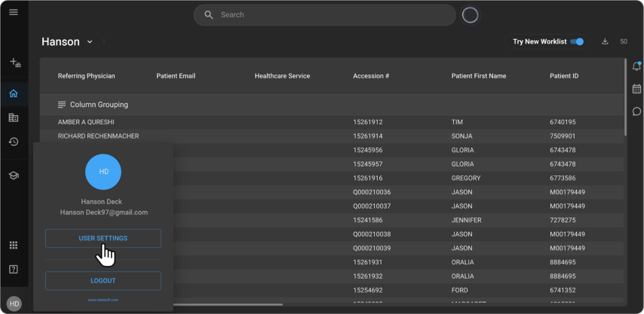Open the chat bubble icon

coord(636,111)
